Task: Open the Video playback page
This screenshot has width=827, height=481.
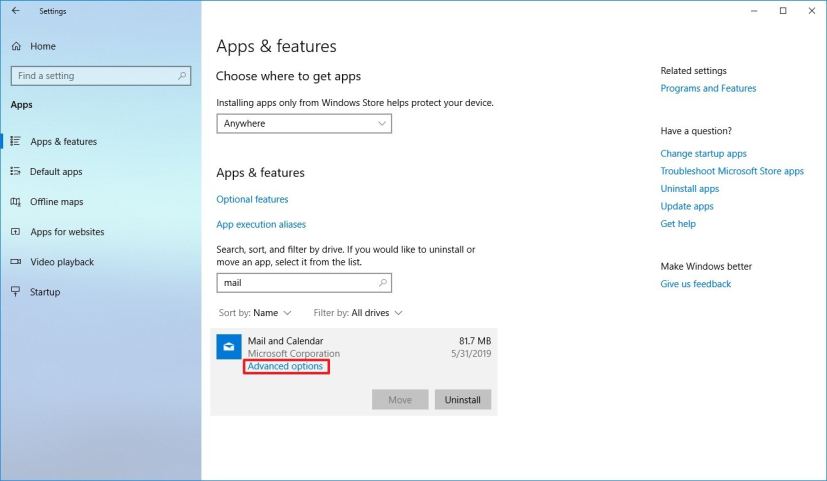Action: click(x=62, y=262)
